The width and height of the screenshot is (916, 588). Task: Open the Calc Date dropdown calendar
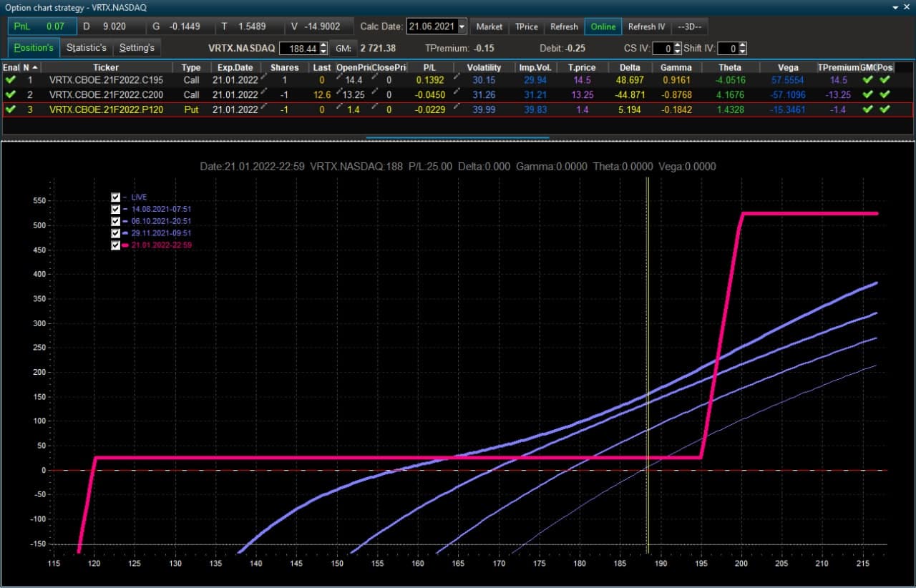click(x=462, y=26)
